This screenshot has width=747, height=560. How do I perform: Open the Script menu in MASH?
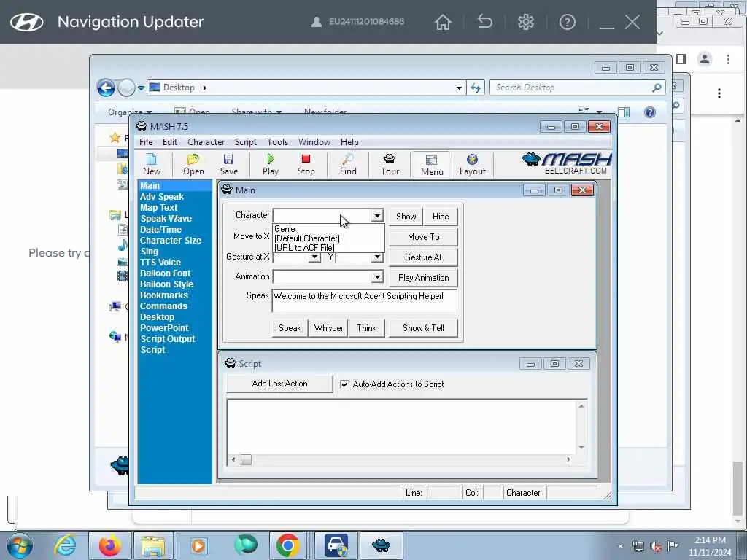[x=245, y=142]
